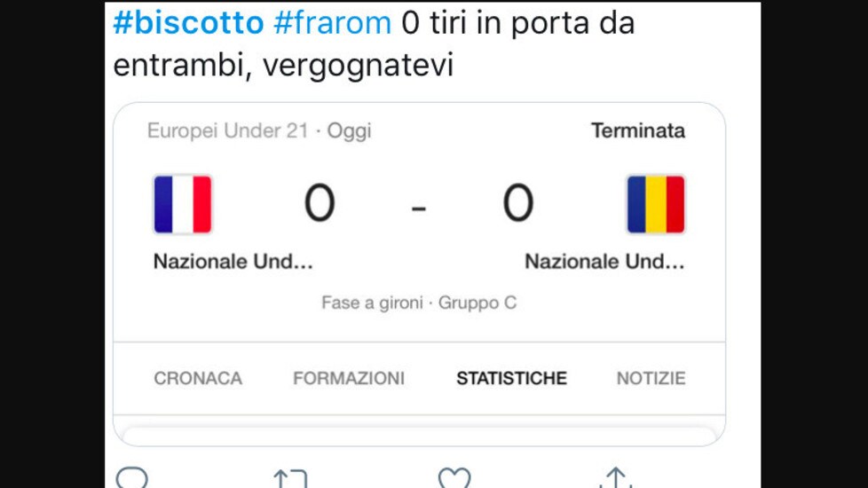The height and width of the screenshot is (488, 868).
Task: Open the NOTIZIE tab
Action: click(651, 378)
